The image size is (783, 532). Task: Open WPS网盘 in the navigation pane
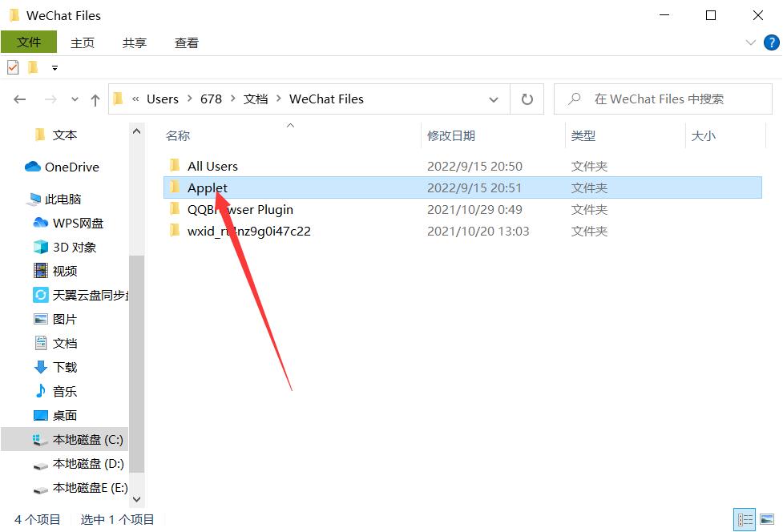click(78, 223)
